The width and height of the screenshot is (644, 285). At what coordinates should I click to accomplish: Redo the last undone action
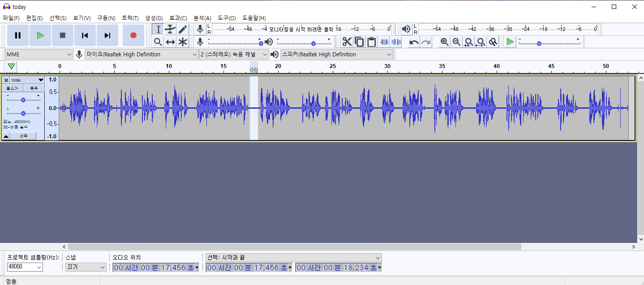click(426, 42)
